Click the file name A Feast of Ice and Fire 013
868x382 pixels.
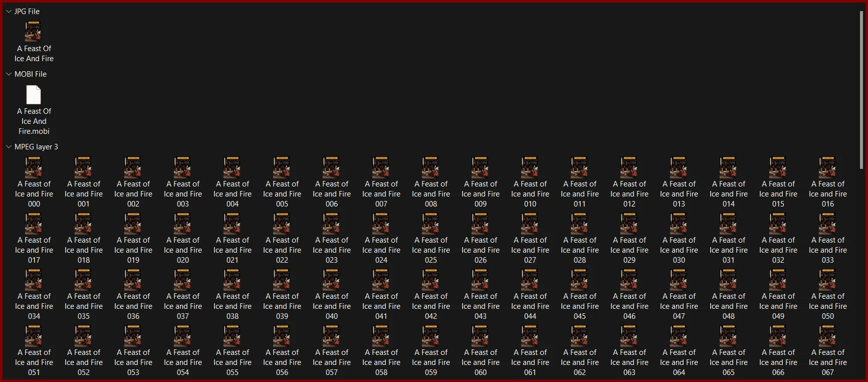tap(679, 194)
